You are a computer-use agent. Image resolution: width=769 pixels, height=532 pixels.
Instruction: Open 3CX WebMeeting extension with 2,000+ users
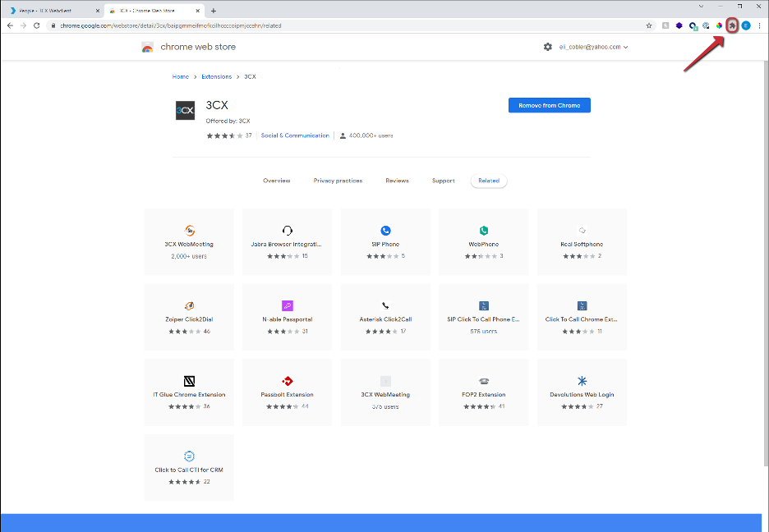tap(189, 241)
